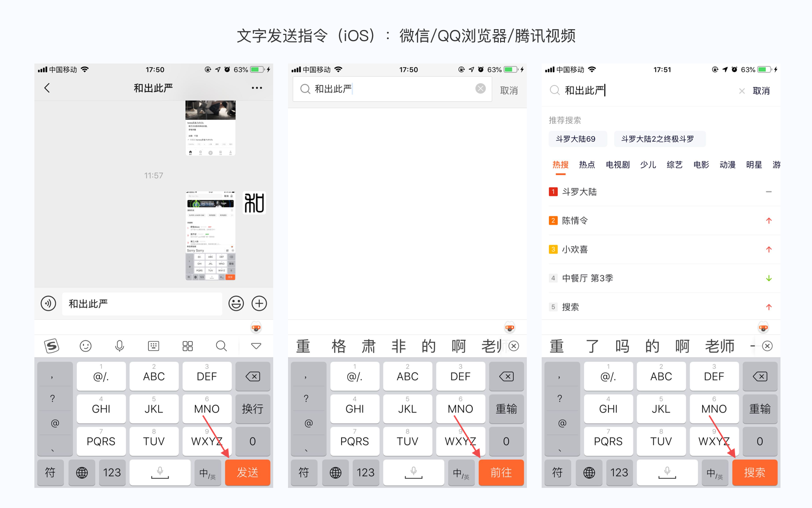812x508 pixels.
Task: Open the Sogou logo menu on WeChat keyboard
Action: 52,346
